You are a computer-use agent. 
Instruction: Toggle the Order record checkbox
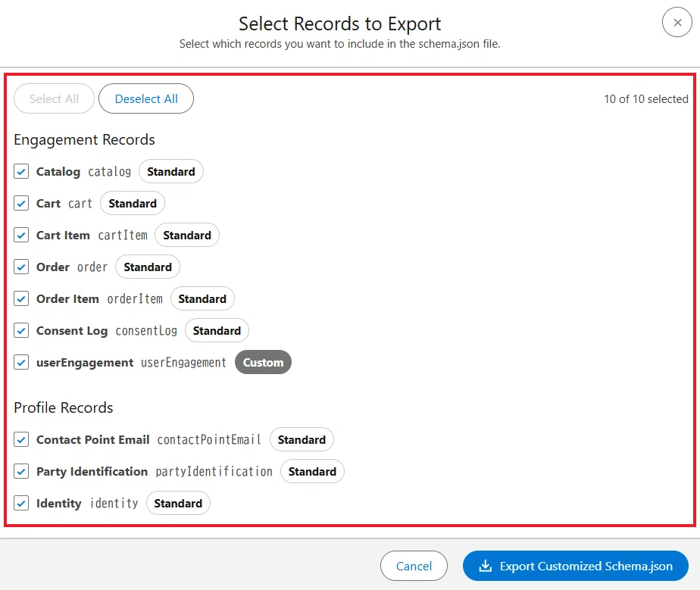[x=21, y=267]
